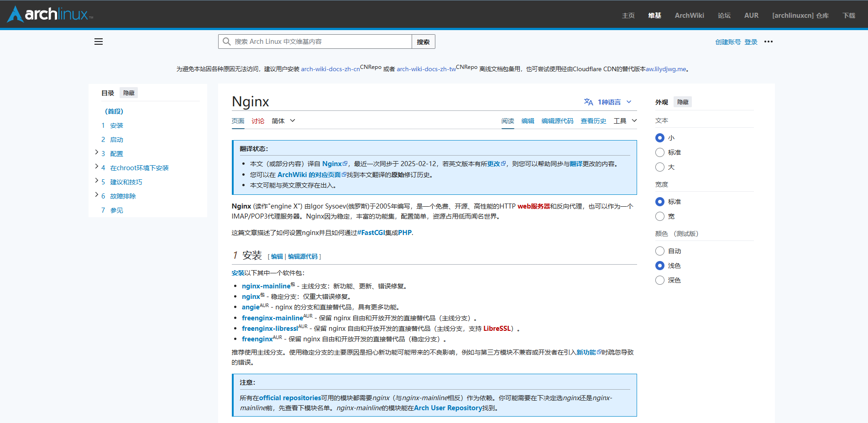868x423 pixels.
Task: Open the ArchWiki 的对应页面 link
Action: pyautogui.click(x=312, y=175)
